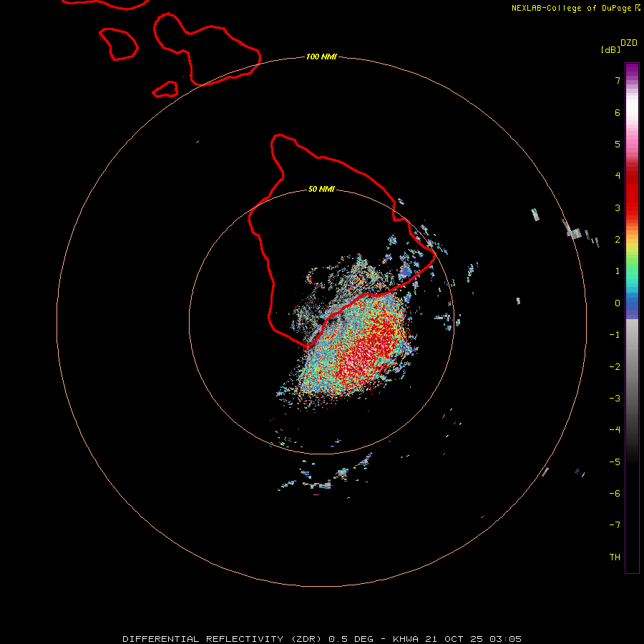Click the color bar value -6 label
This screenshot has width=644, height=644.
click(x=615, y=494)
